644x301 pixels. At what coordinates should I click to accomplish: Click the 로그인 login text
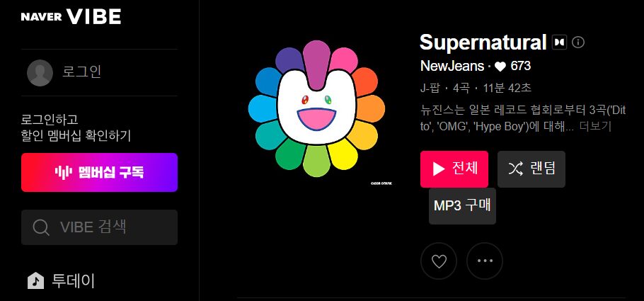[81, 72]
